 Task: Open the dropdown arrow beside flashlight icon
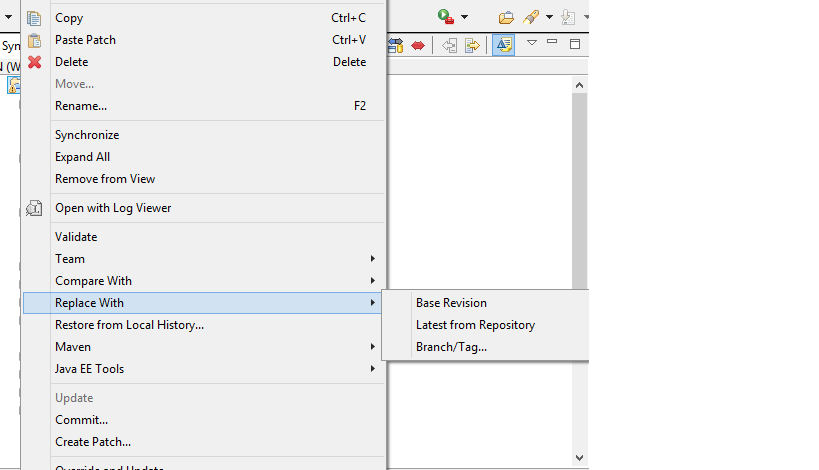(549, 18)
